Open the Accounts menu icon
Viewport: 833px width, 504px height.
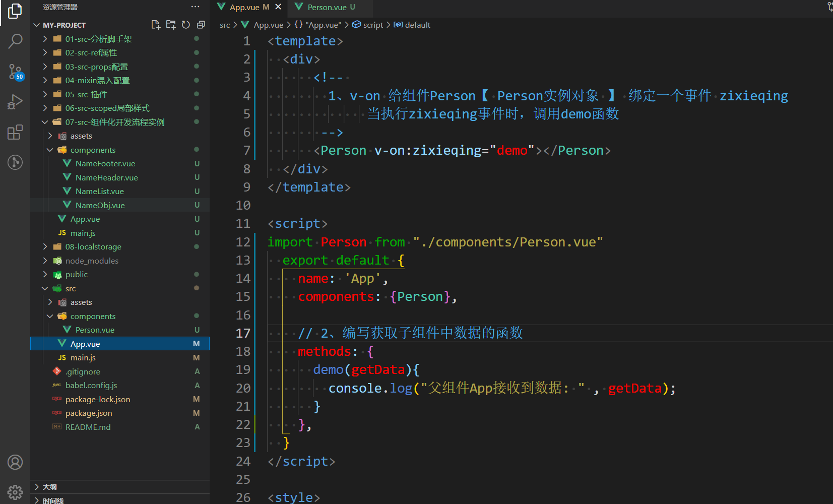point(15,462)
